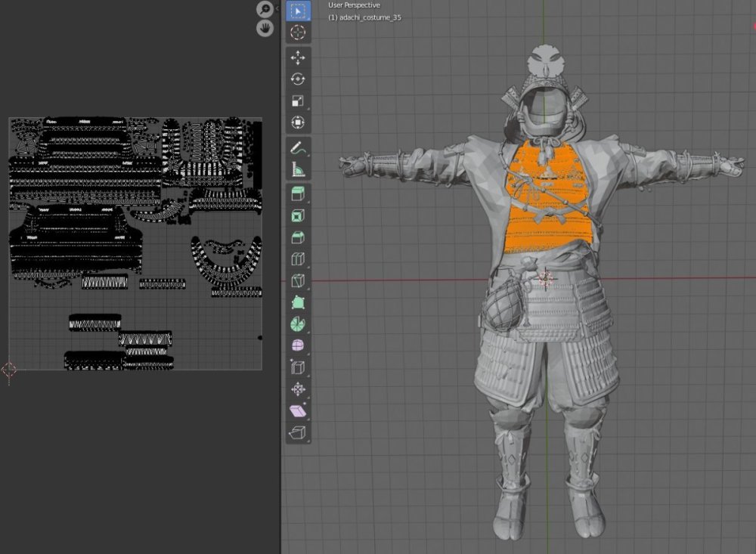Select the Inset Faces tool
The width and height of the screenshot is (756, 554).
click(298, 237)
